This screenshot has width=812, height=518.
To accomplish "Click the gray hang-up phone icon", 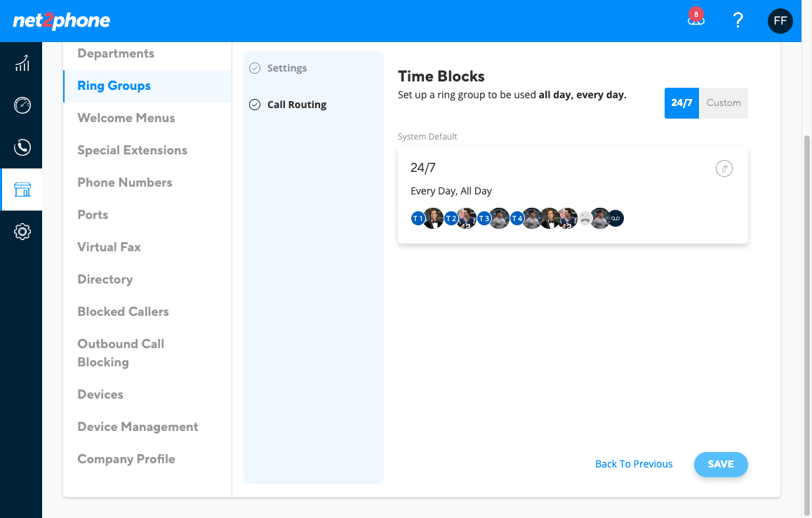I will 585,218.
